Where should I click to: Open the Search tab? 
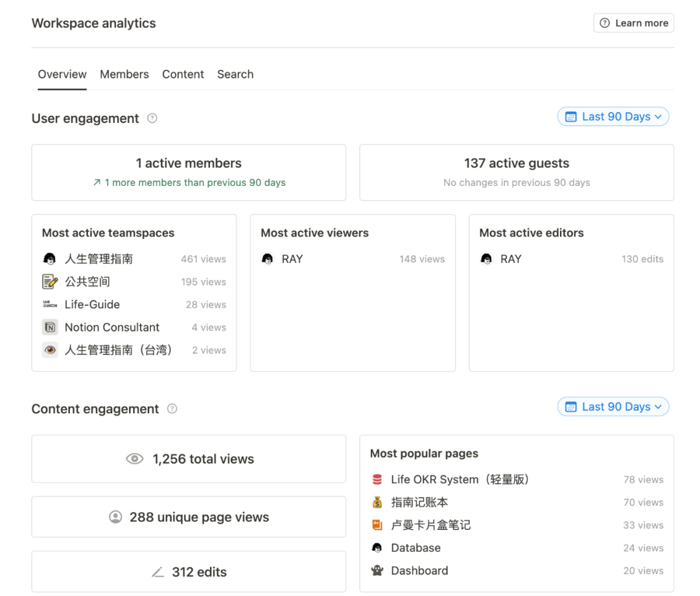pos(235,74)
